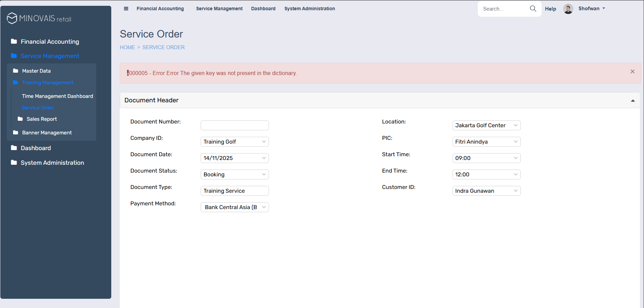Click the hamburger menu icon
The width and height of the screenshot is (644, 308).
126,9
